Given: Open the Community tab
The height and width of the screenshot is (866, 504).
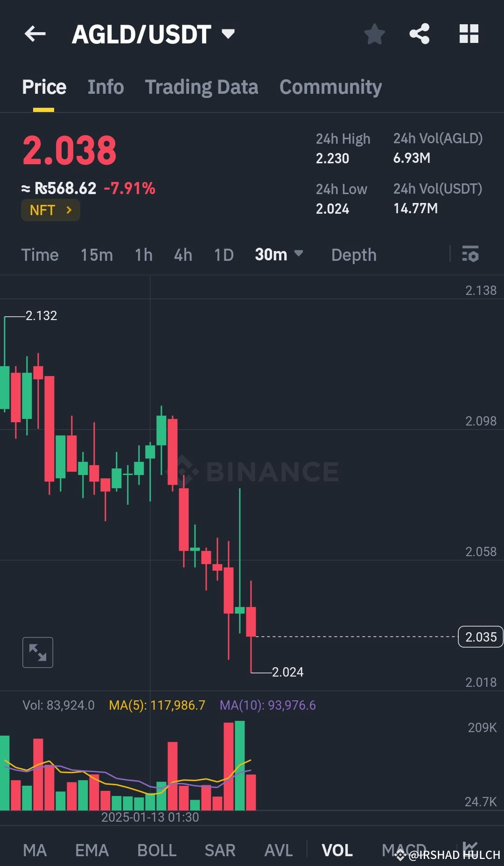Looking at the screenshot, I should (330, 87).
